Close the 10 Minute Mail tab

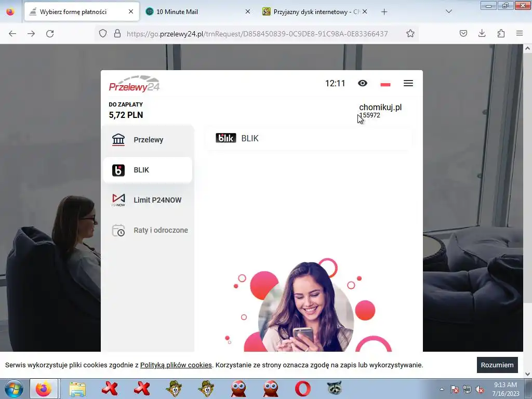point(248,11)
